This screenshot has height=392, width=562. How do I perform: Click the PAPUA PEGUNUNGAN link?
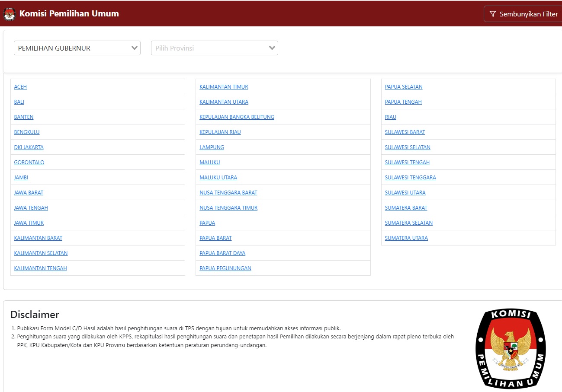(225, 268)
